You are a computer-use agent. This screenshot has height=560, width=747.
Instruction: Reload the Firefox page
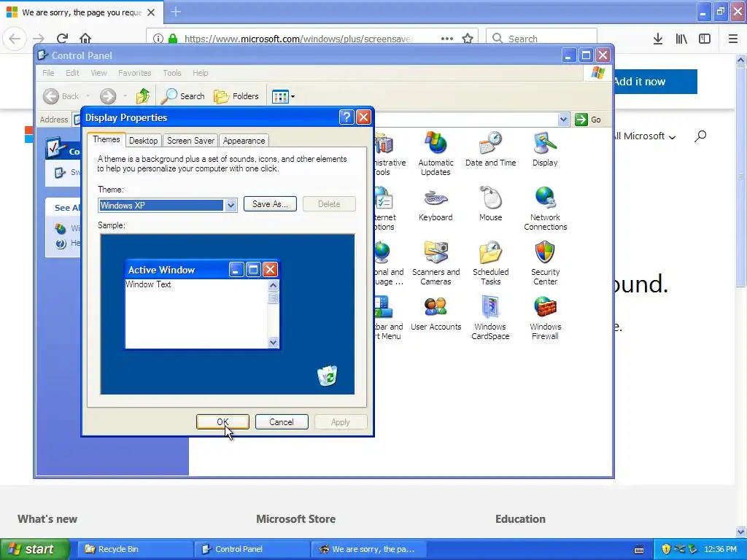(62, 38)
